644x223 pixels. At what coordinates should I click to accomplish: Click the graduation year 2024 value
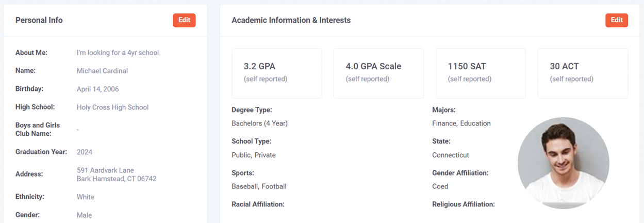click(x=85, y=152)
